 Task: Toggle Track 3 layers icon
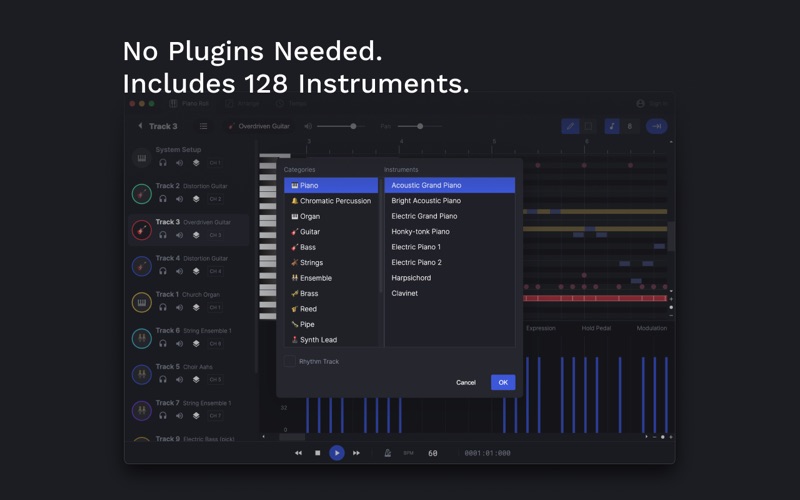pos(196,235)
